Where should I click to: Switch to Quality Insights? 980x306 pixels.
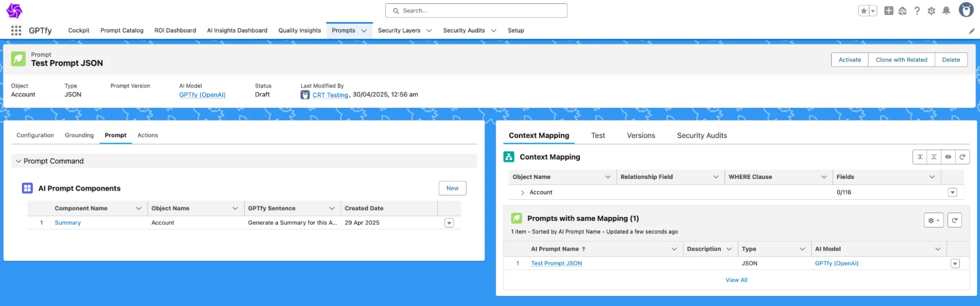coord(300,30)
